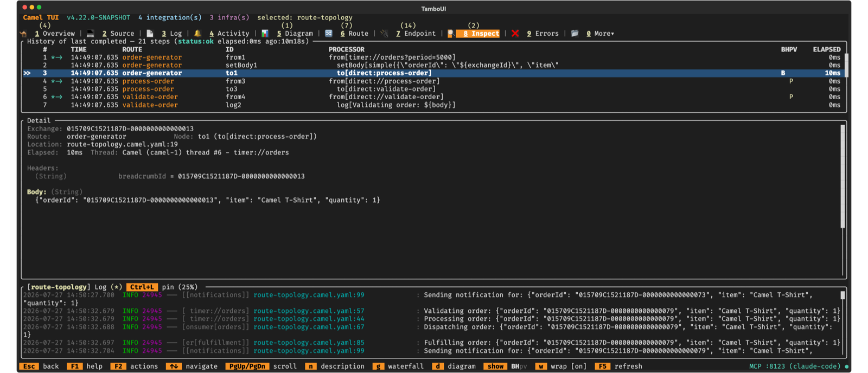This screenshot has height=373, width=868.
Task: Click the route start marker on row 6
Action: 56,97
